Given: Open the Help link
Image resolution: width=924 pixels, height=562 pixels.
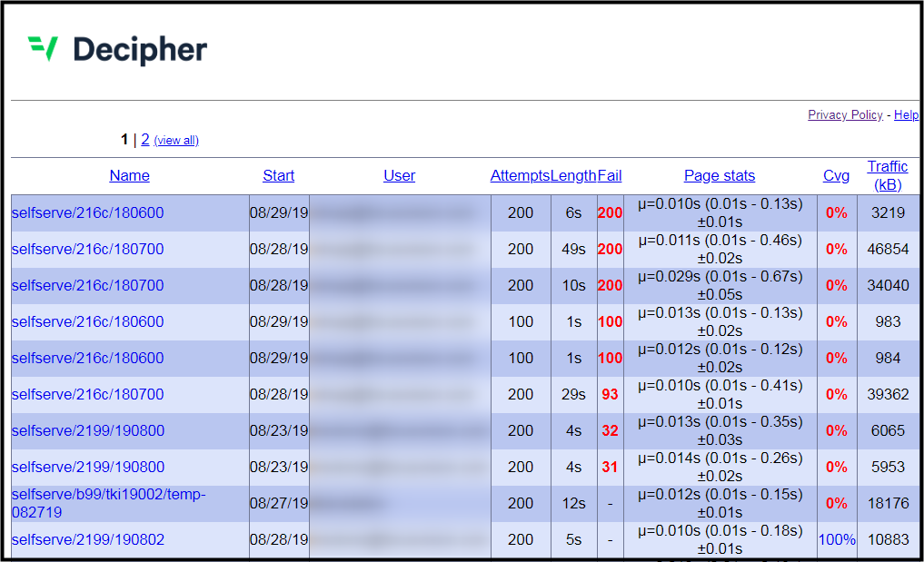Looking at the screenshot, I should click(x=906, y=115).
